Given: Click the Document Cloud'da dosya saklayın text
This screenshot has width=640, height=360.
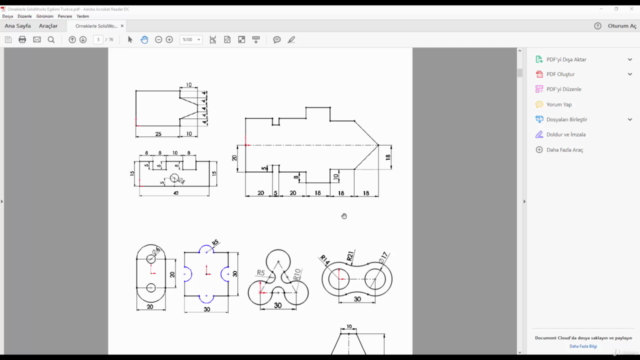Looking at the screenshot, I should coord(583,338).
